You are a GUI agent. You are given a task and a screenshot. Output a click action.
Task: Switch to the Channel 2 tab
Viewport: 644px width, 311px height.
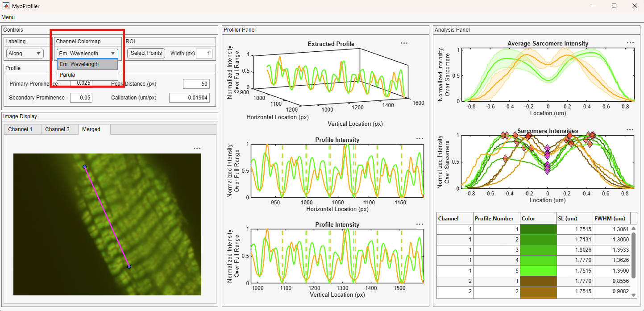58,129
